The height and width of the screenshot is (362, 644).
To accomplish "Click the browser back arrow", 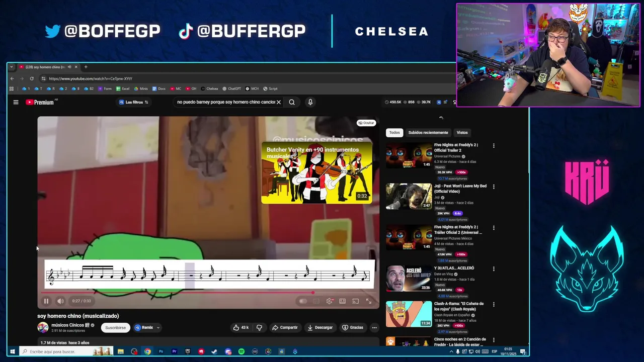I will click(12, 78).
